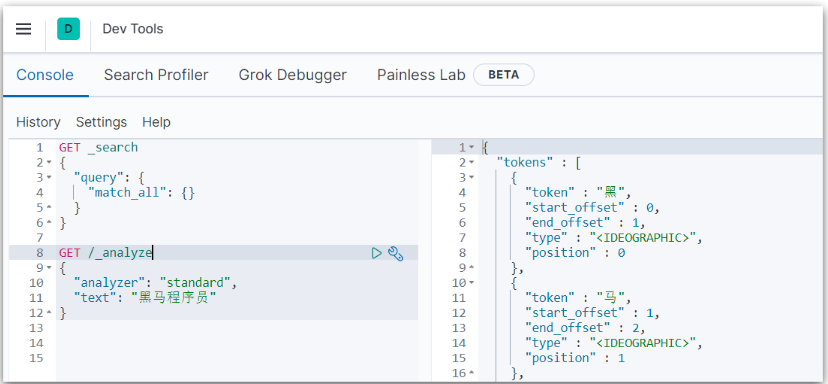Image resolution: width=828 pixels, height=384 pixels.
Task: Click the "analyzer" key in the editor
Action: [x=110, y=283]
